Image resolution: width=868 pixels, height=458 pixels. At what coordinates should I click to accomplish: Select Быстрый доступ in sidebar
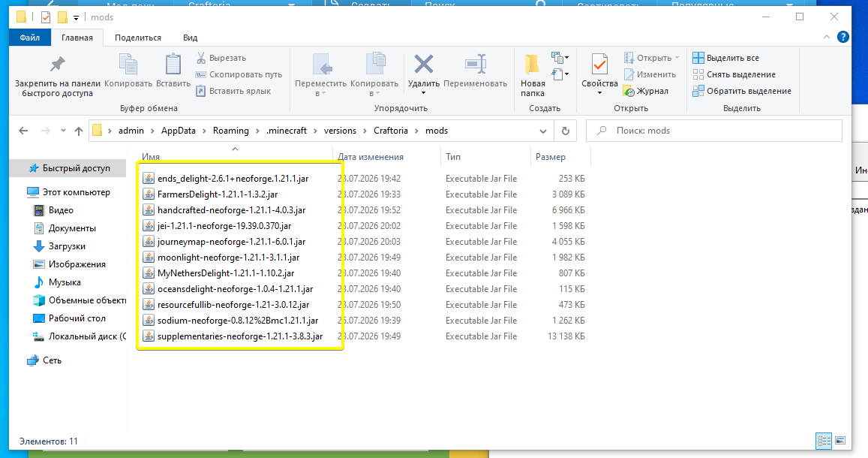point(70,167)
